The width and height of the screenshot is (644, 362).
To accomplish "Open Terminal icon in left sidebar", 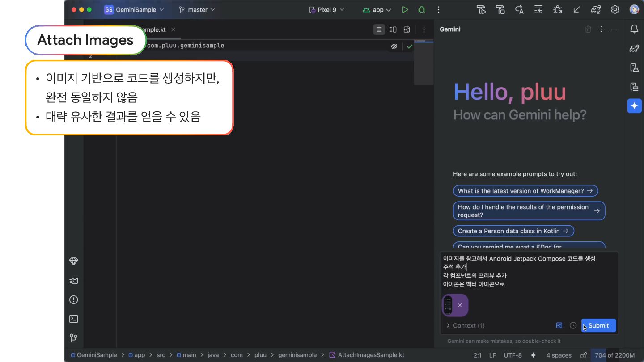I will [x=74, y=319].
